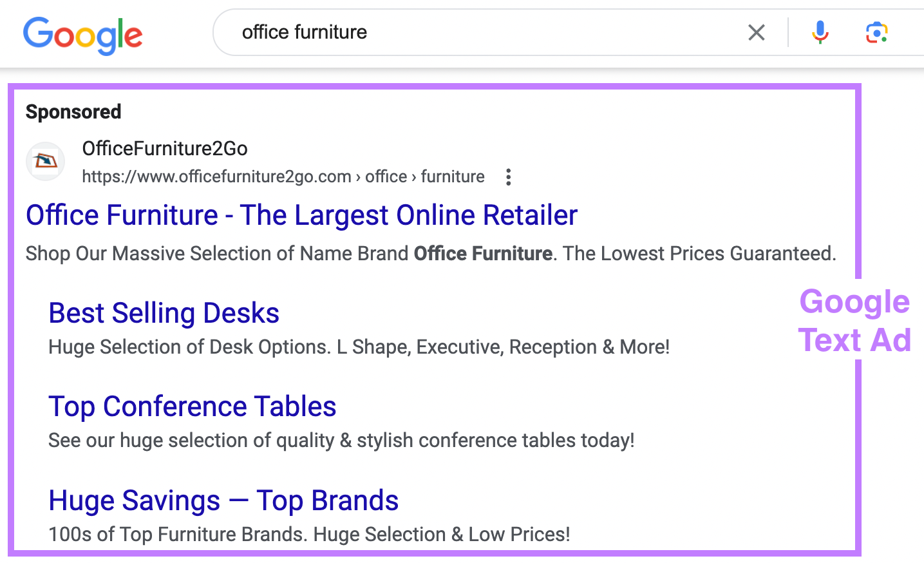This screenshot has width=924, height=563.
Task: Click the Huge Savings — Top Brands sitelink
Action: [223, 501]
